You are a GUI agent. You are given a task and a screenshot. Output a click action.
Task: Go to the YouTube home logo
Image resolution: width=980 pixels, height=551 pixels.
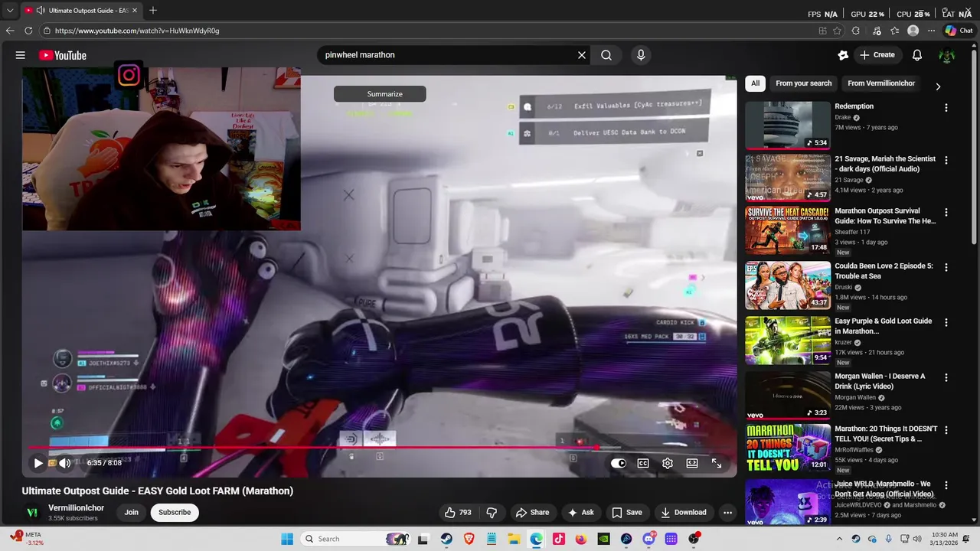63,55
